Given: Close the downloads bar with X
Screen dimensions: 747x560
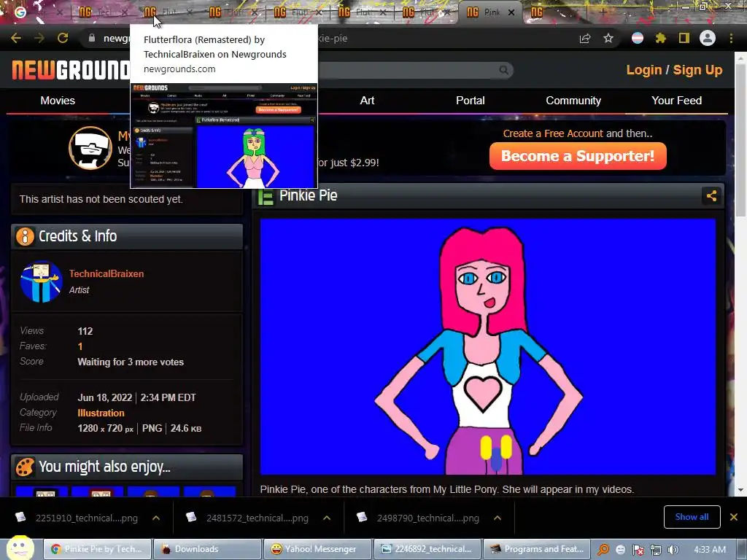Looking at the screenshot, I should tap(734, 517).
